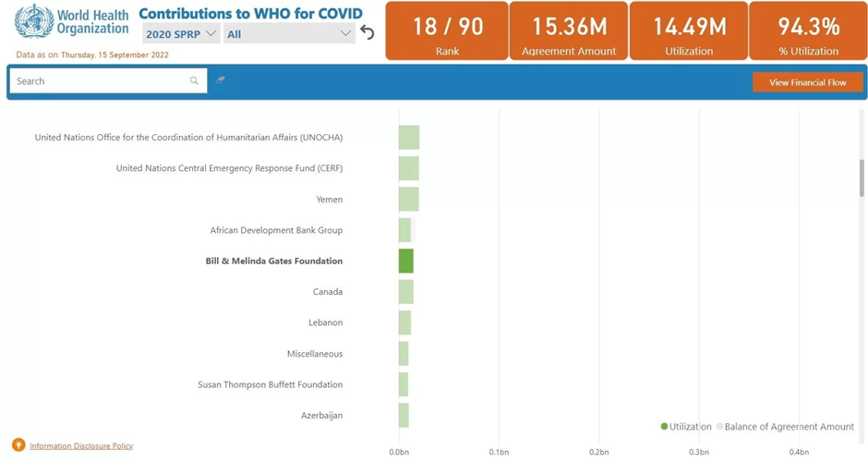Select the Susan Thompson Buffett Foundation bar

pos(404,384)
